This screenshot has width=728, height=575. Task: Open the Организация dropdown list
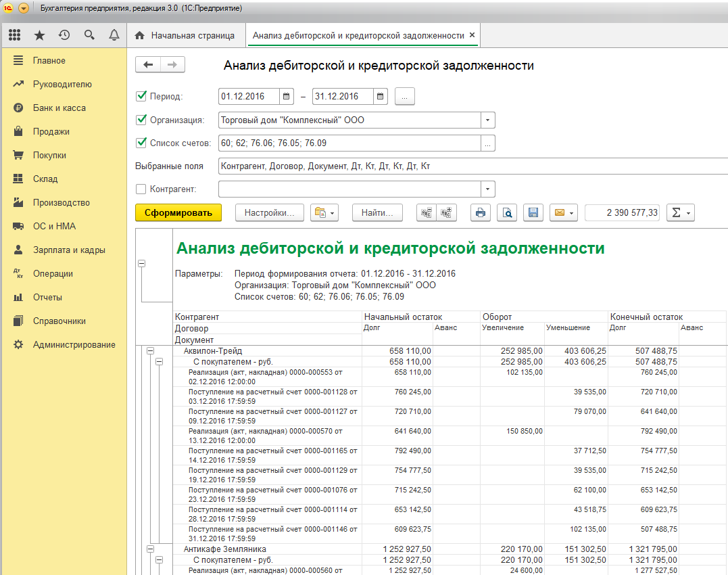[x=487, y=120]
